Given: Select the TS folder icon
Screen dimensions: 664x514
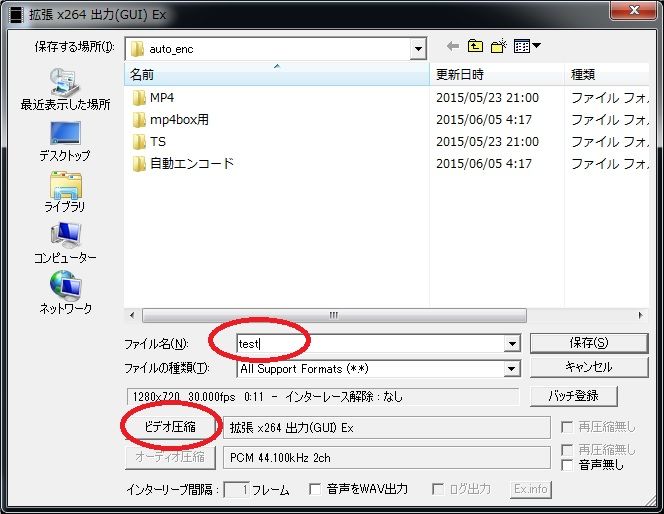Looking at the screenshot, I should [138, 142].
